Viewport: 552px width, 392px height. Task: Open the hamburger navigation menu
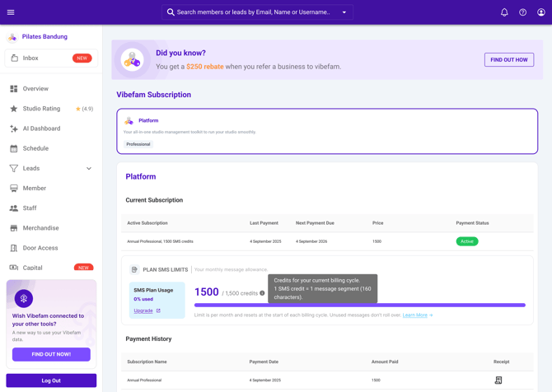[11, 12]
